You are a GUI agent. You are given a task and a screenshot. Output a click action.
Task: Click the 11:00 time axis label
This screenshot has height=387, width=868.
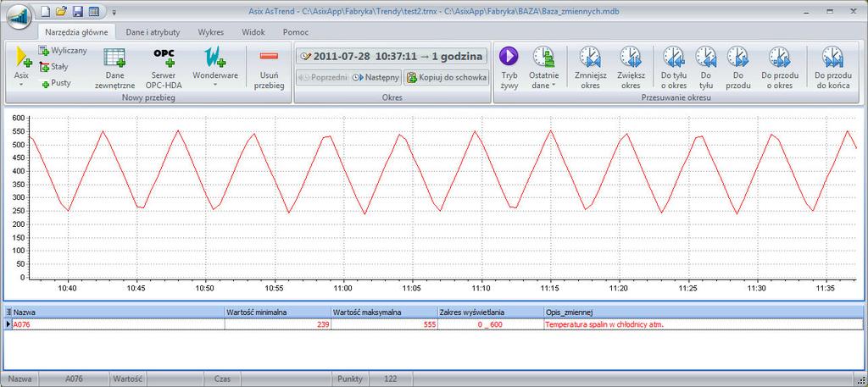tap(343, 289)
